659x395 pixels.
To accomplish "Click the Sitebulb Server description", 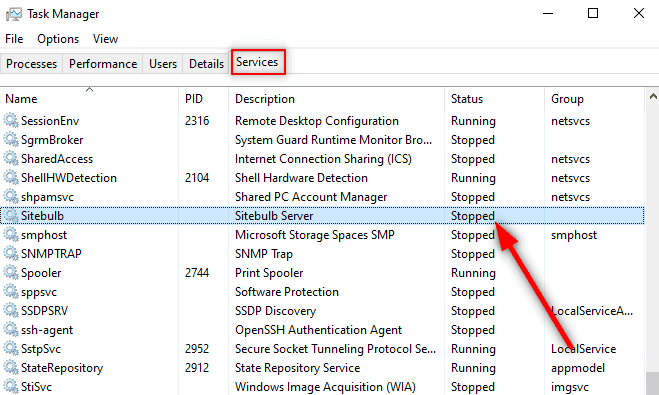I will 274,216.
